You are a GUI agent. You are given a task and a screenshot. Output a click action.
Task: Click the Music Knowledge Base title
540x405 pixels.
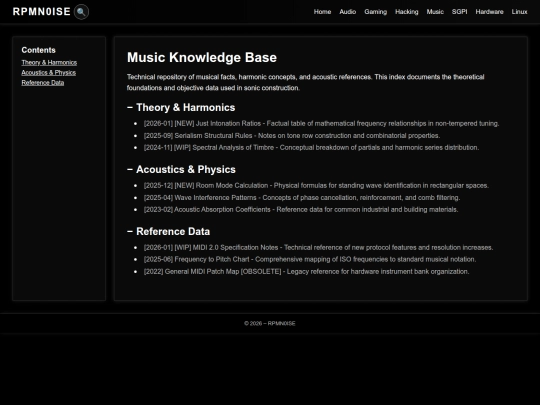point(202,58)
